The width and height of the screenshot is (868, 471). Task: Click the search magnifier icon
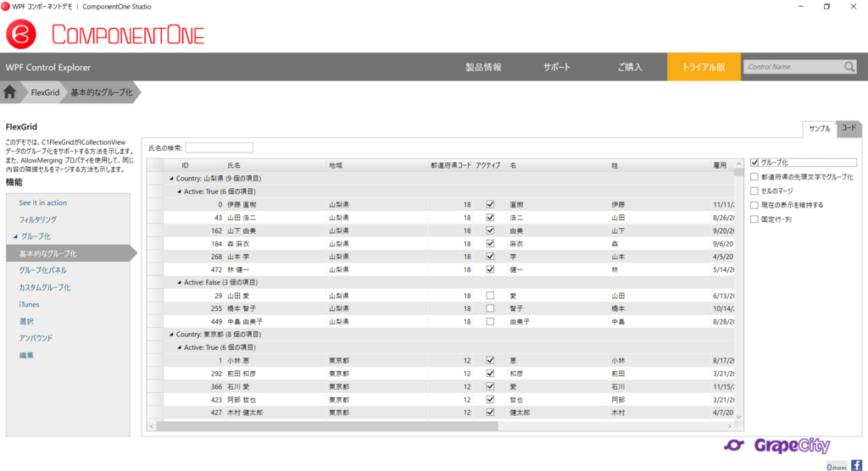849,67
